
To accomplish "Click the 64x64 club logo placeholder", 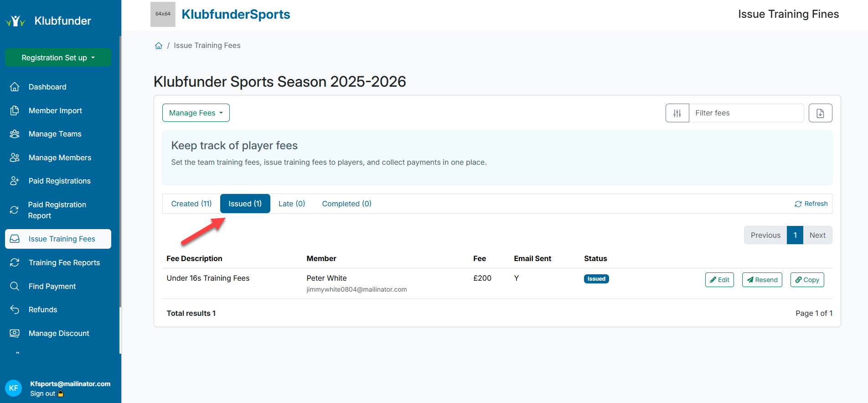I will pos(163,14).
